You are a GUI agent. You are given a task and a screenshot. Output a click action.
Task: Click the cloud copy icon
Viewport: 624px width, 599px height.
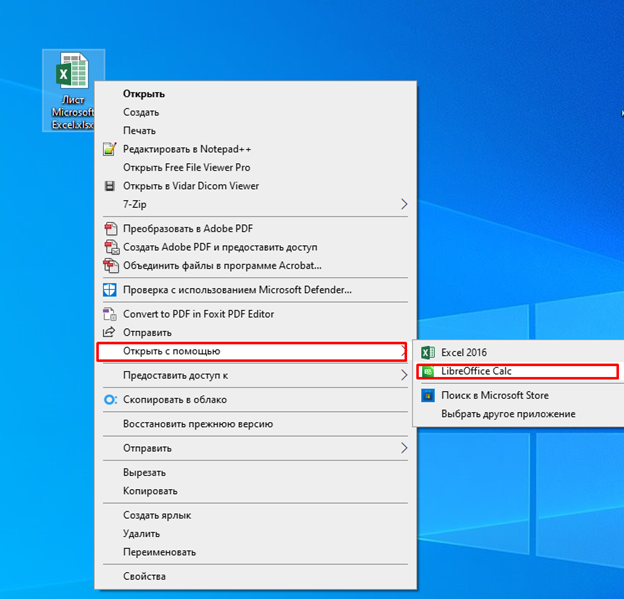pyautogui.click(x=110, y=400)
